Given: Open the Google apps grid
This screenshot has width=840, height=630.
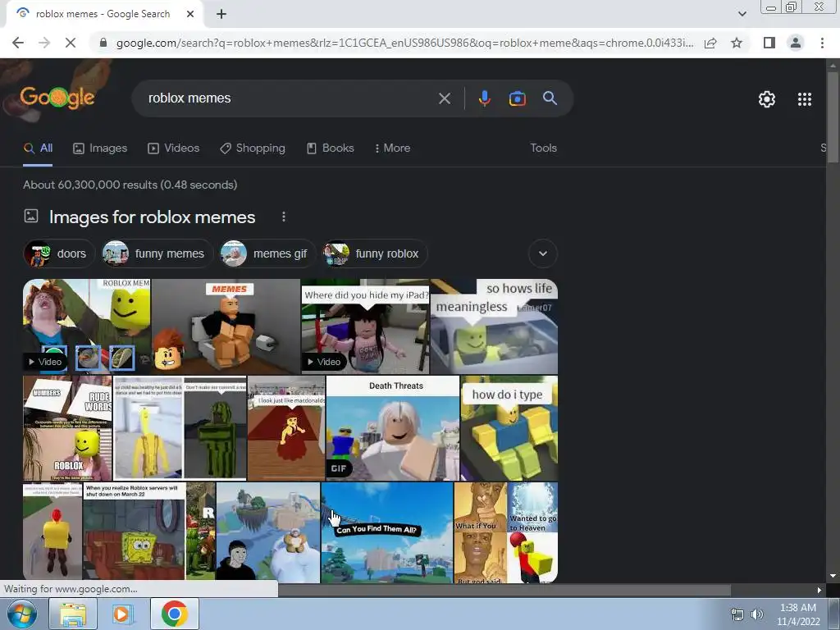Looking at the screenshot, I should 805,99.
